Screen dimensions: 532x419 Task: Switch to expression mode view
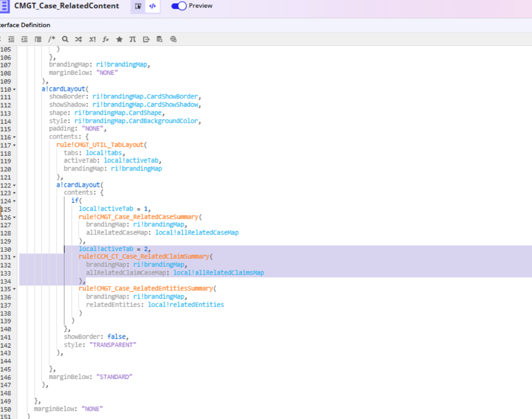[x=153, y=6]
